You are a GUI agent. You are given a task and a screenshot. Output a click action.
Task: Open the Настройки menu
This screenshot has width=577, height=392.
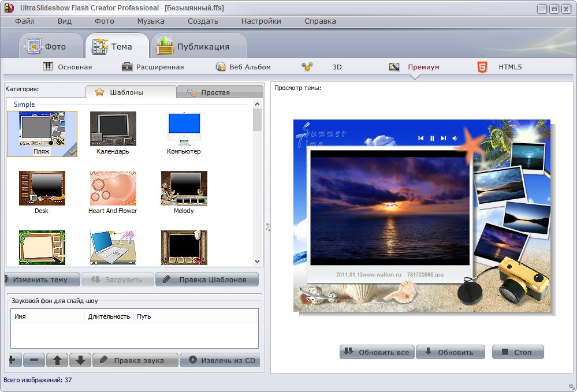tap(261, 21)
